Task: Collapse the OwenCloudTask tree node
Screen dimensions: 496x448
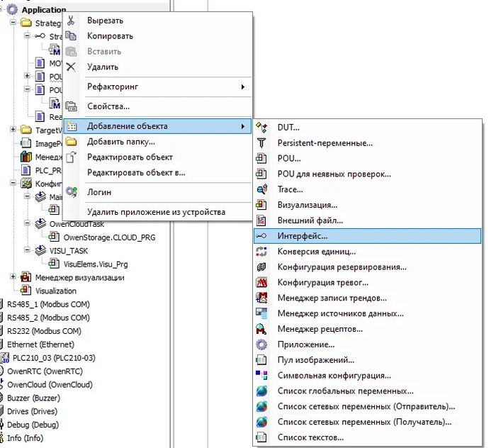Action: coord(28,224)
